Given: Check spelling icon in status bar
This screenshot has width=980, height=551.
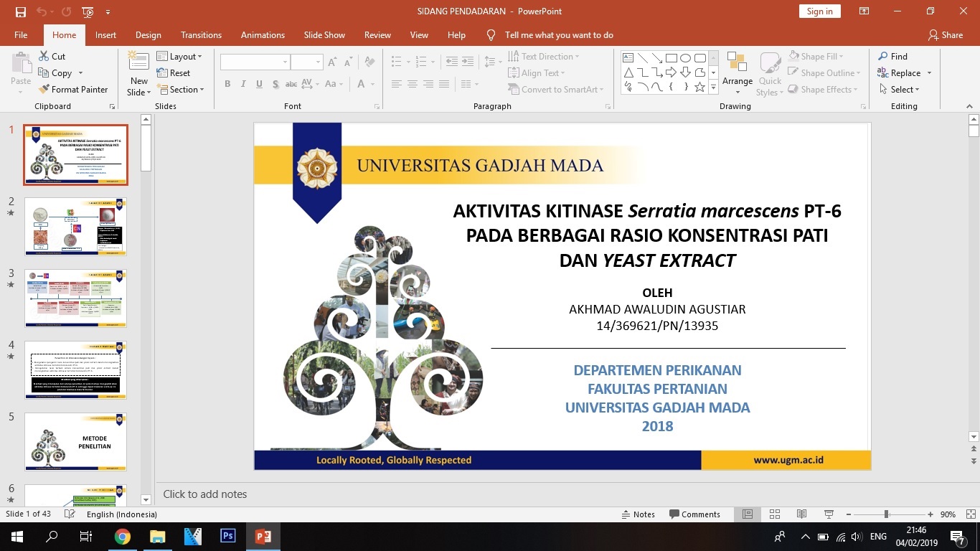Looking at the screenshot, I should click(x=69, y=514).
